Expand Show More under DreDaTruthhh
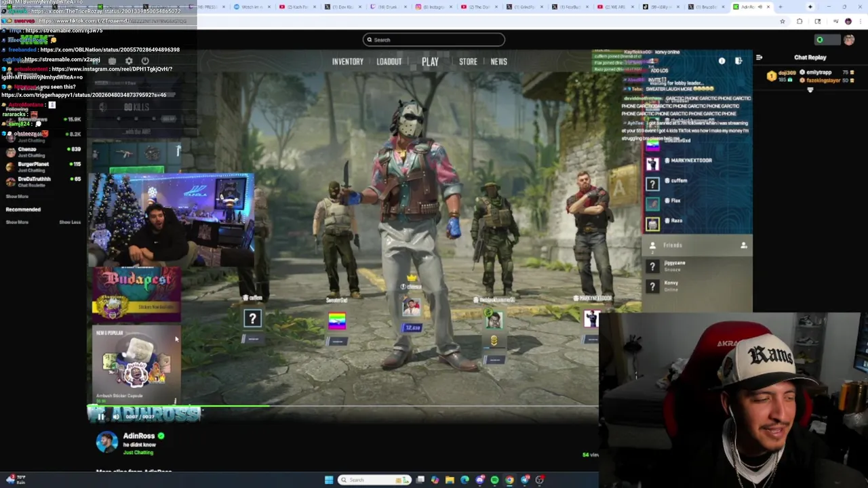This screenshot has height=488, width=868. tap(17, 197)
